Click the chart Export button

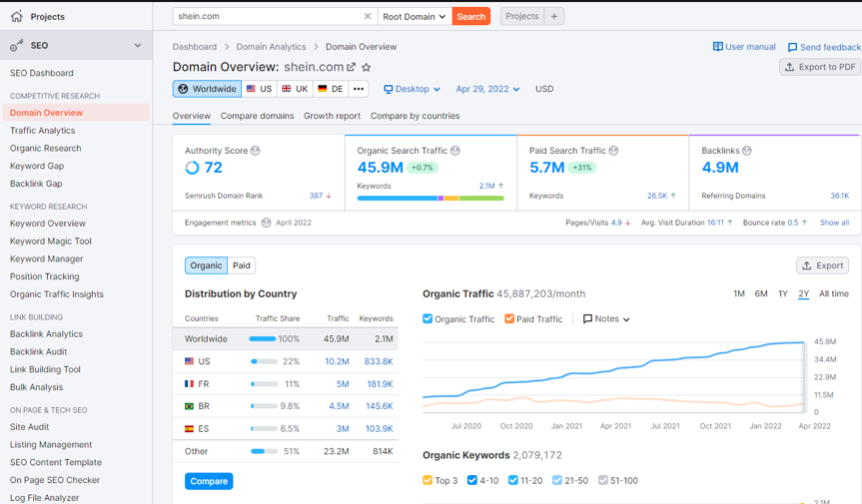pos(822,265)
